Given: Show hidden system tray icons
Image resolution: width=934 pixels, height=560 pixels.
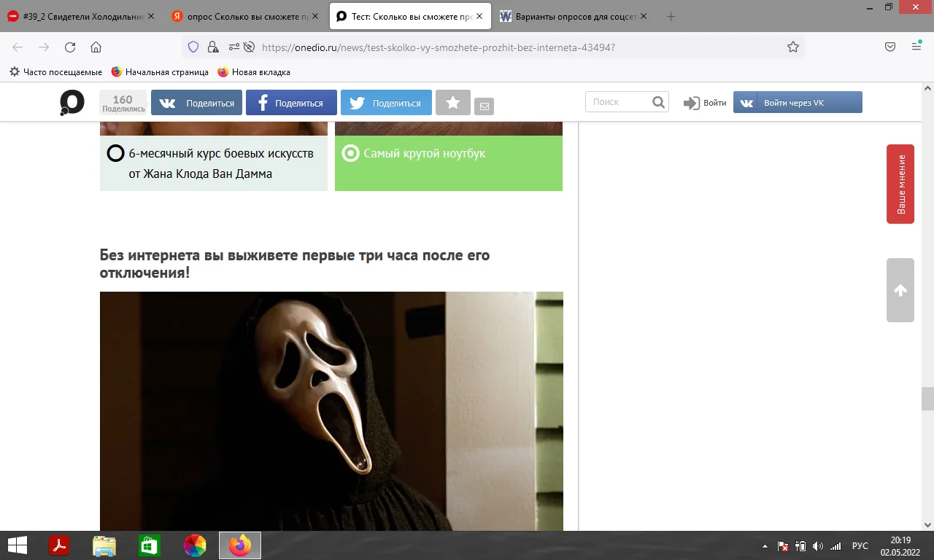Looking at the screenshot, I should tap(765, 546).
